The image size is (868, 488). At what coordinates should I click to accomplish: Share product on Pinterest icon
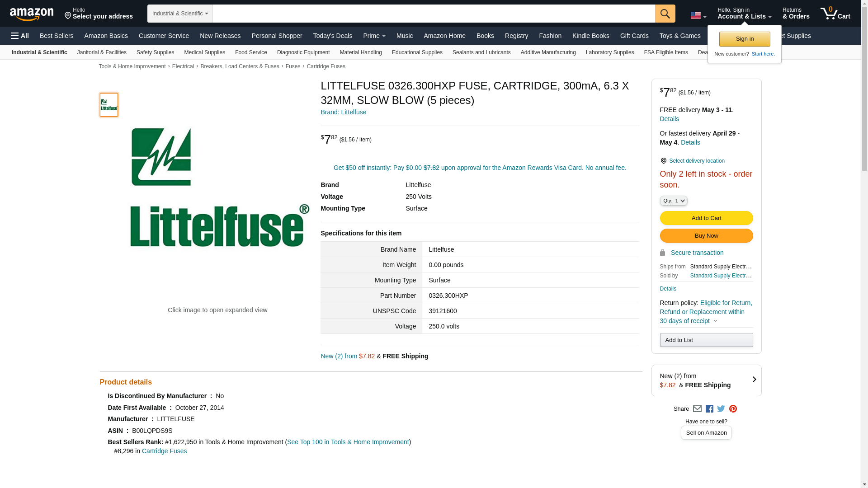pos(733,409)
